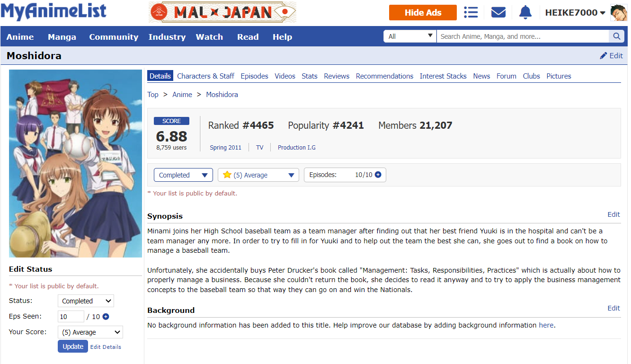Click Edit link beside Background
This screenshot has width=631, height=364.
[613, 308]
